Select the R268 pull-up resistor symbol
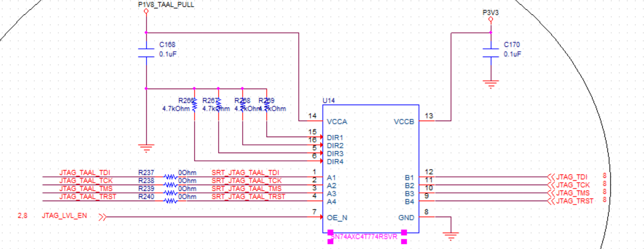Viewport: 644px width, 249px height. 242,104
